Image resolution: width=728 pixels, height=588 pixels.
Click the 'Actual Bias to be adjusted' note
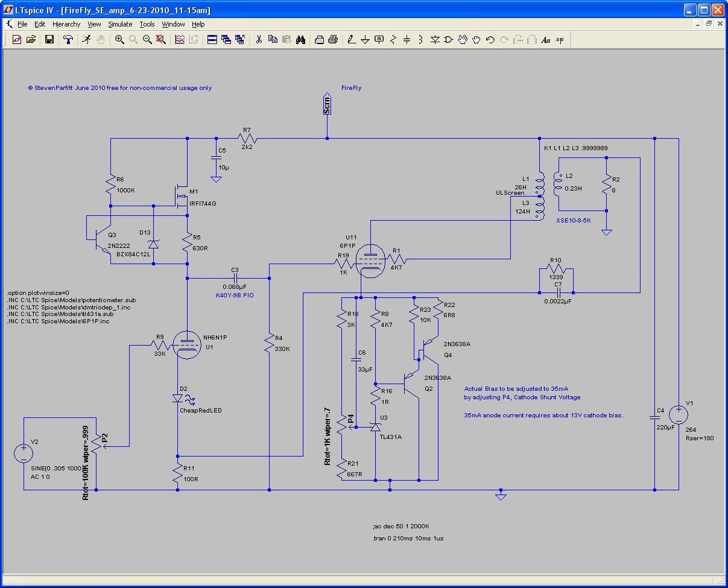pyautogui.click(x=516, y=389)
